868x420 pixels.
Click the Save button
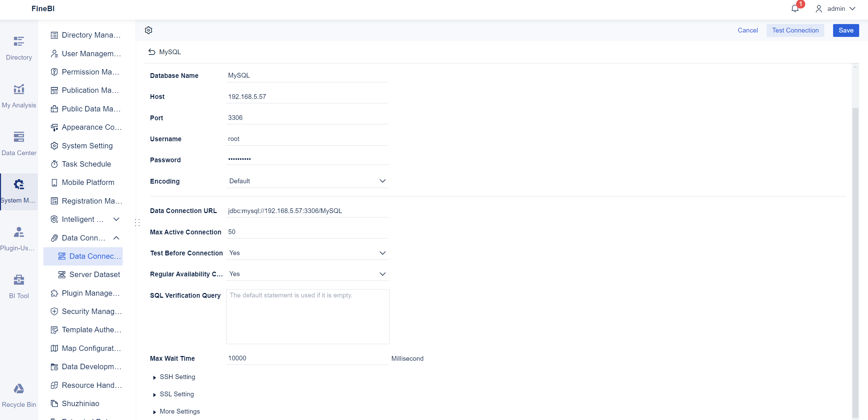(x=846, y=30)
